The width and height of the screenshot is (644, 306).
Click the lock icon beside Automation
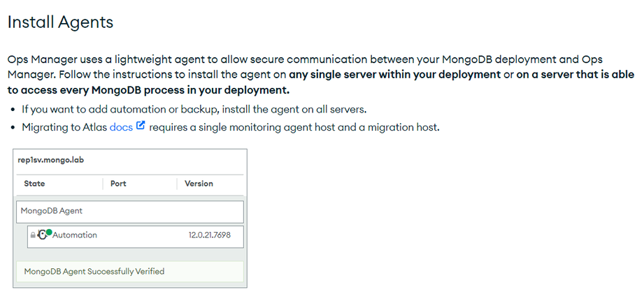(x=33, y=235)
